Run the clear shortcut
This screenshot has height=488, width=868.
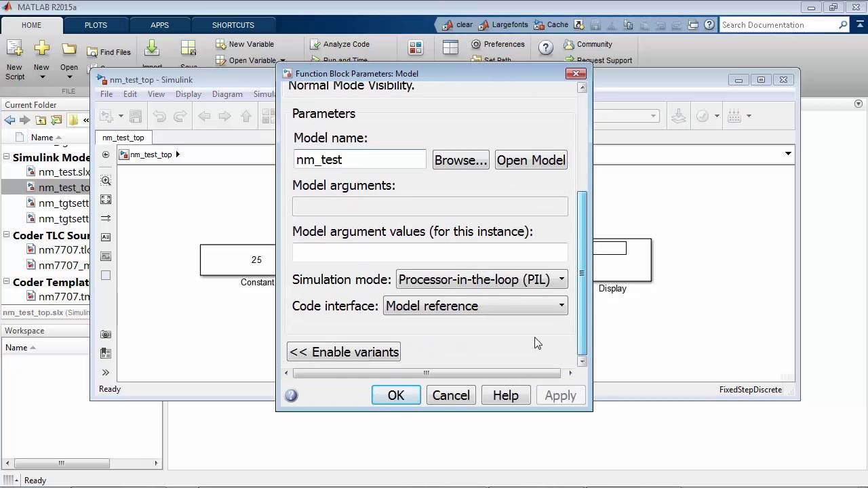(x=458, y=25)
